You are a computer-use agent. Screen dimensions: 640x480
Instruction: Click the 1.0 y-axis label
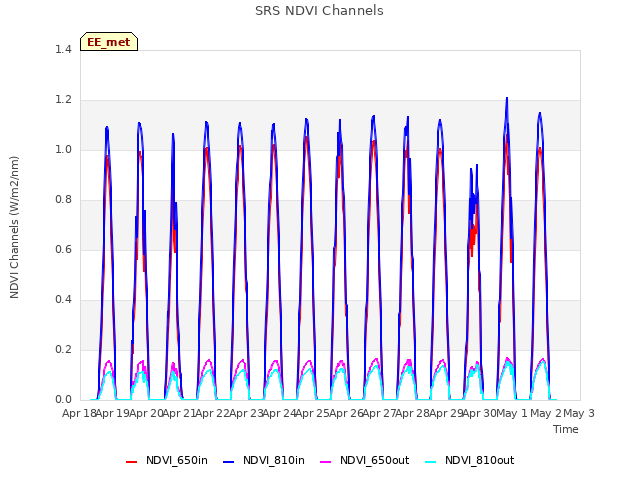point(63,150)
